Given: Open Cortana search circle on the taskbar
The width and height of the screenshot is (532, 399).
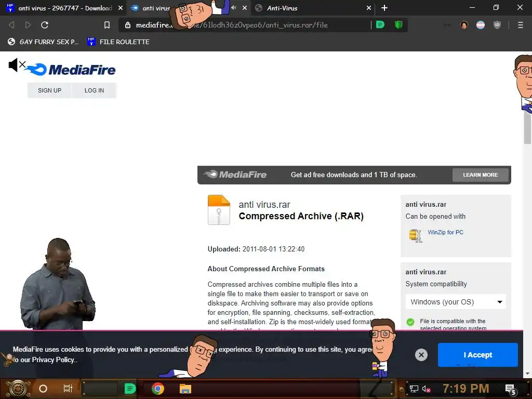Looking at the screenshot, I should 43,389.
